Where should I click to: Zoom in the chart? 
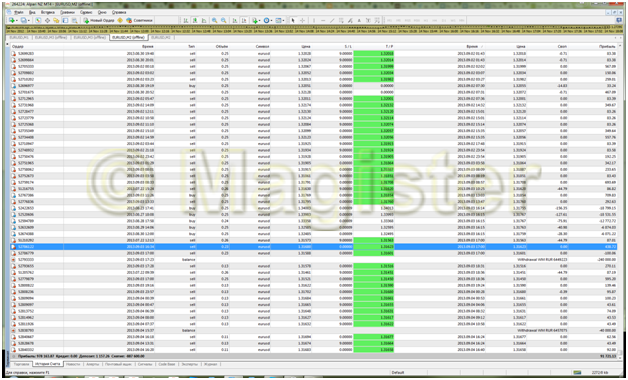215,20
